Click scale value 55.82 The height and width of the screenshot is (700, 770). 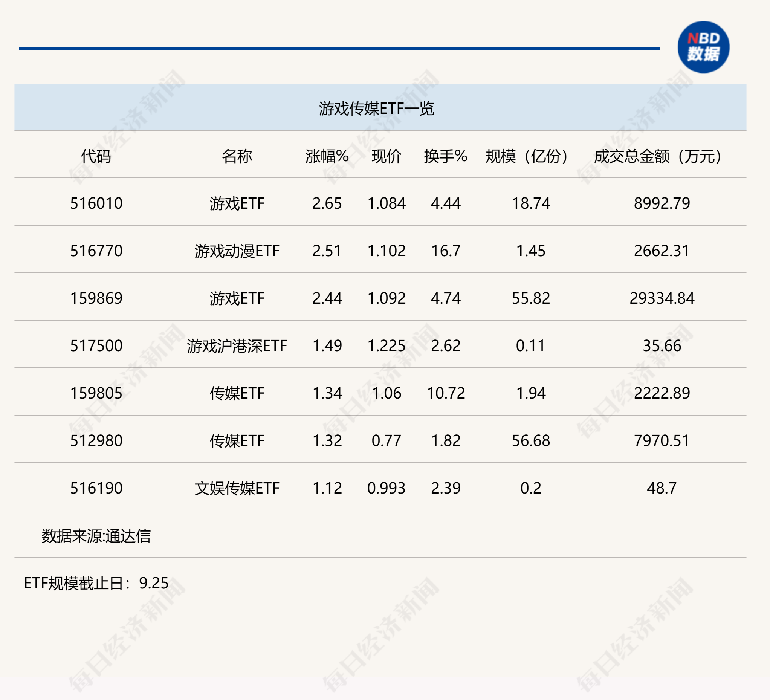[x=530, y=298]
